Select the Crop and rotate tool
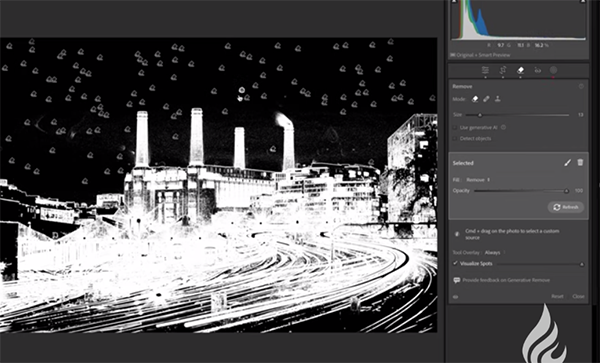Image resolution: width=600 pixels, height=363 pixels. [x=503, y=70]
